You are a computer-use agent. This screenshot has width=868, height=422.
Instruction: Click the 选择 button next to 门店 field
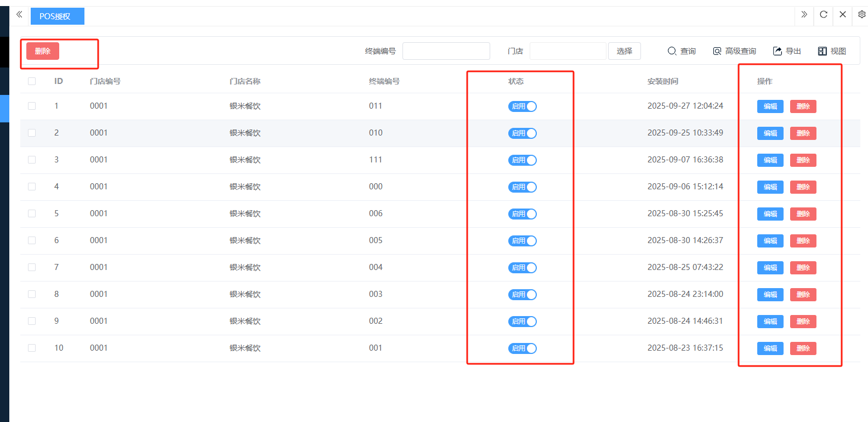pyautogui.click(x=624, y=51)
